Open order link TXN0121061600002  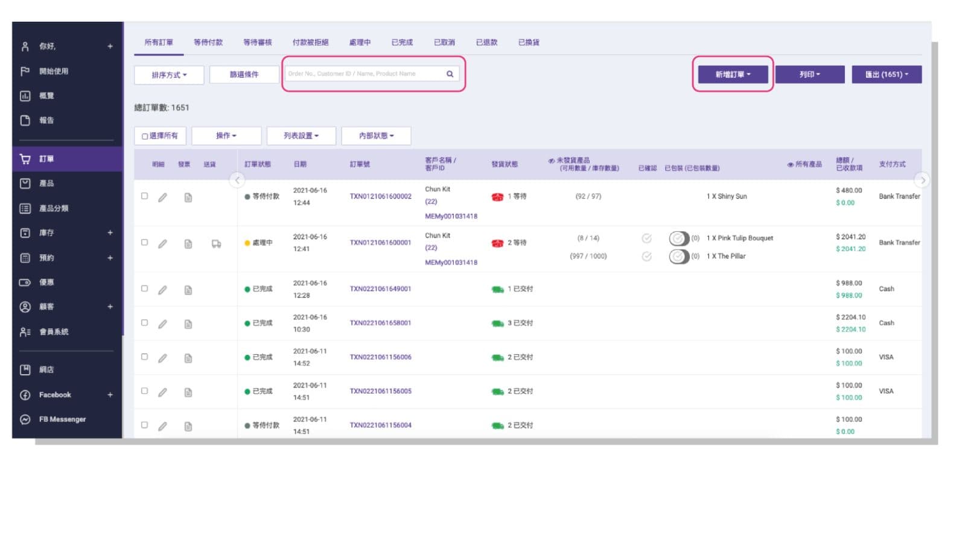[381, 196]
